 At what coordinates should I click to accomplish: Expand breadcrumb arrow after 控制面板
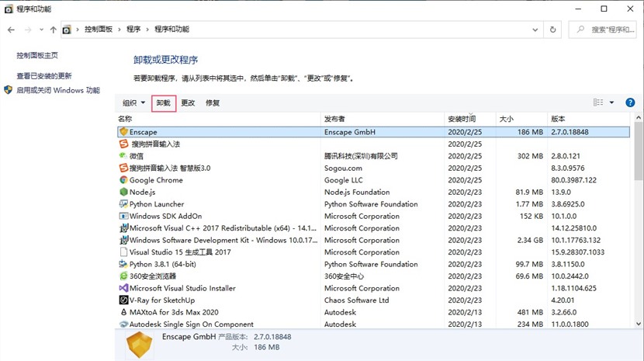click(119, 30)
